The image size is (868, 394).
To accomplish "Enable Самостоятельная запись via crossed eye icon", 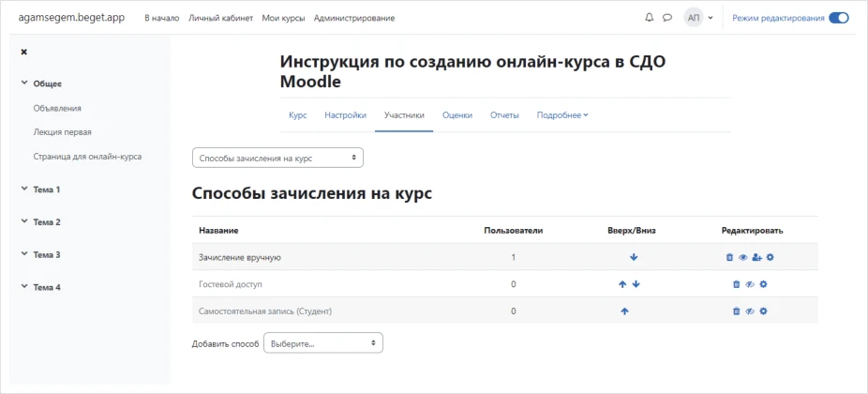I will pyautogui.click(x=750, y=311).
